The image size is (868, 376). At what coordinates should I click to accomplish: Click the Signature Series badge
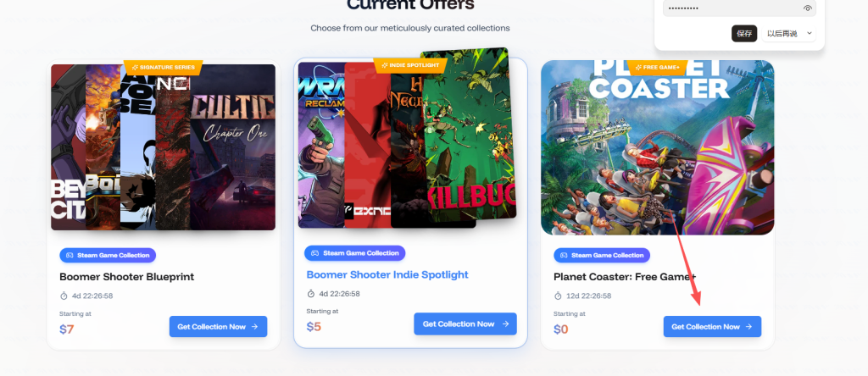[164, 68]
